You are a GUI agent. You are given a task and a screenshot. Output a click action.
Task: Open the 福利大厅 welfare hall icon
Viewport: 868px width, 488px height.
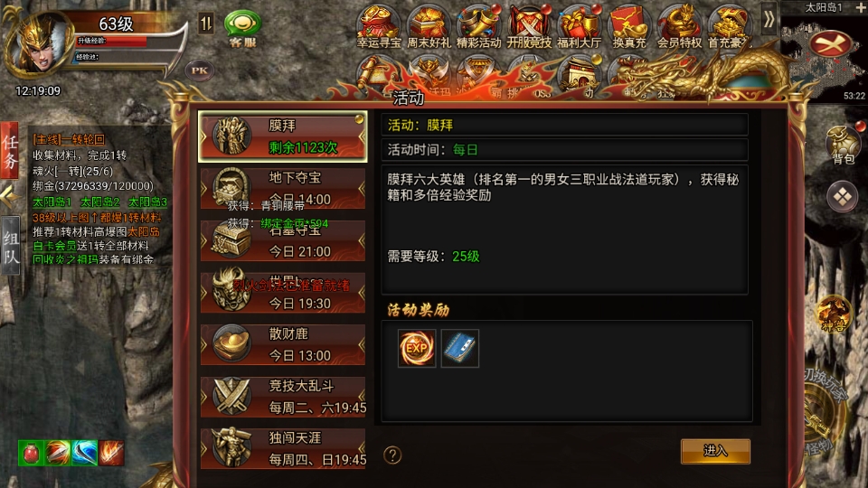coord(579,25)
